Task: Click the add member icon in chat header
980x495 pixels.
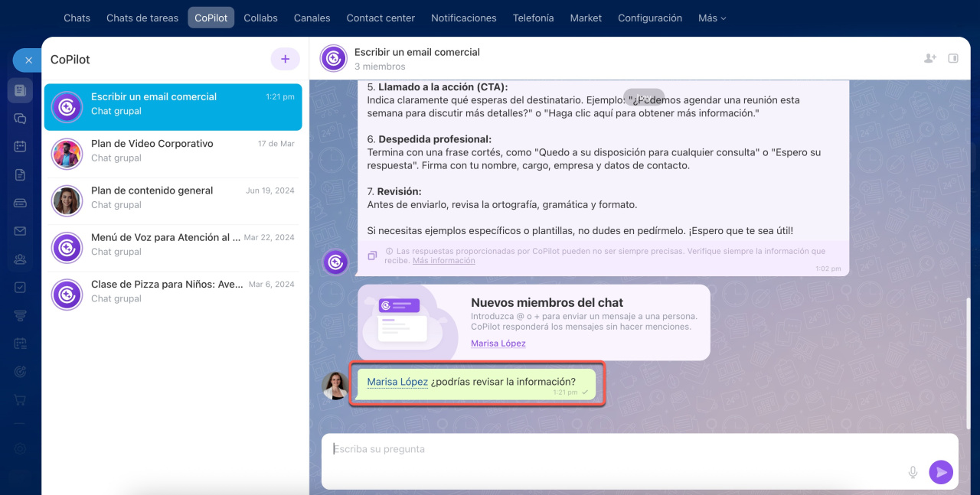Action: tap(930, 58)
